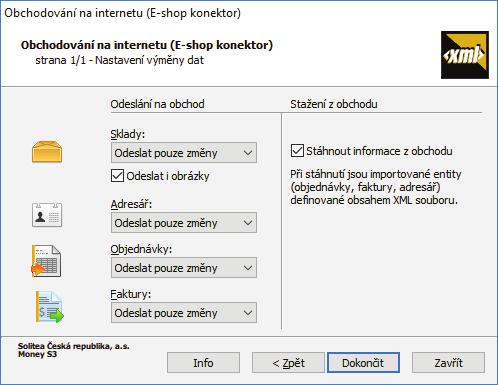Toggle the Odeslat i obrázky checkbox
The width and height of the screenshot is (498, 385).
coord(117,176)
